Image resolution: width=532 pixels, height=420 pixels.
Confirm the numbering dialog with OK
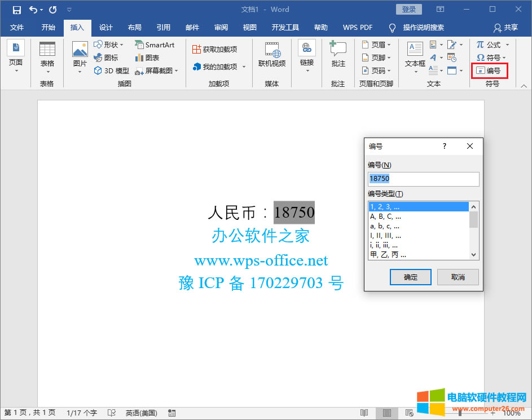[411, 277]
